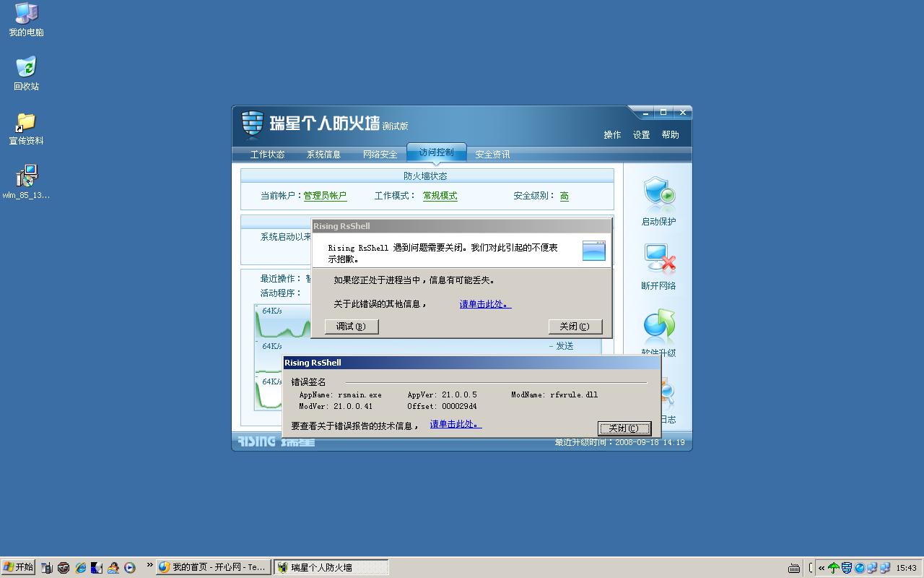Click 请单击此处 link for other error information
The image size is (924, 578).
click(485, 304)
